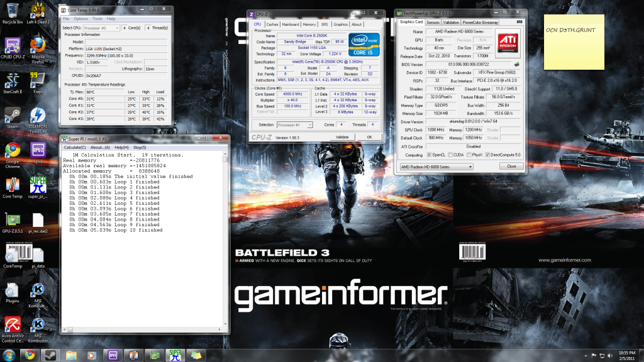This screenshot has width=644, height=362.
Task: Switch to the Caches tab in CPU-Z
Action: click(272, 25)
